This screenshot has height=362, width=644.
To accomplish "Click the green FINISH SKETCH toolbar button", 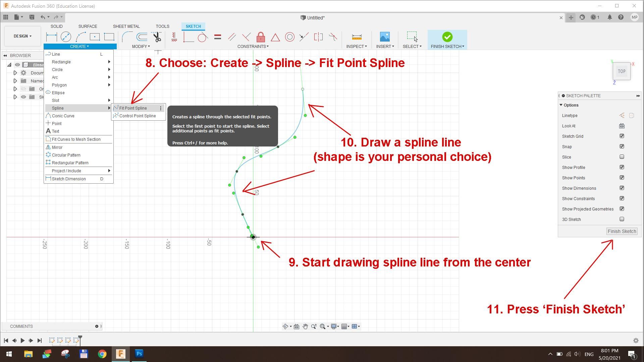I will click(447, 37).
